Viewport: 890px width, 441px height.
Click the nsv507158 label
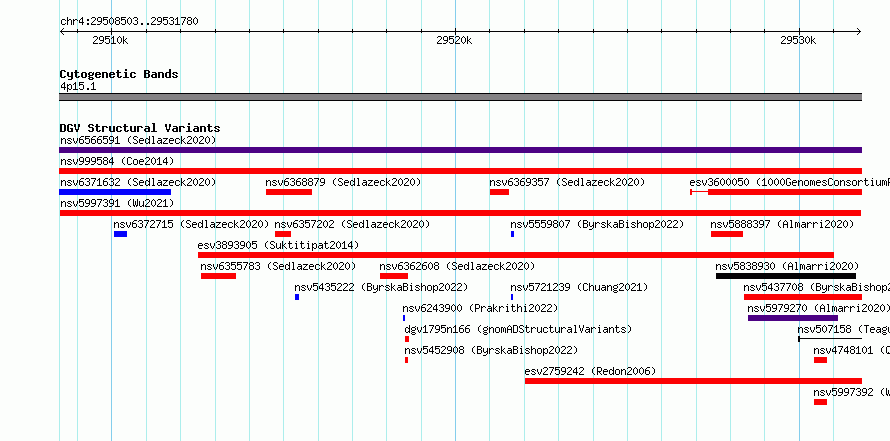[x=843, y=329]
